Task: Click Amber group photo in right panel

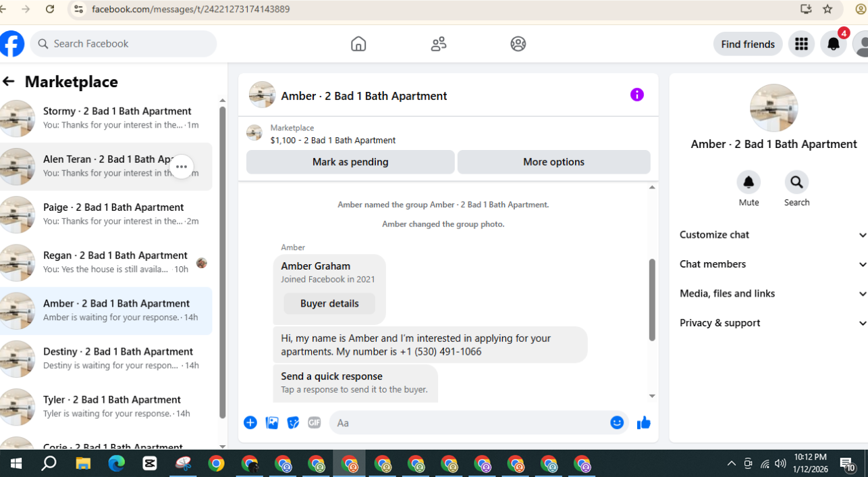Action: pos(774,108)
